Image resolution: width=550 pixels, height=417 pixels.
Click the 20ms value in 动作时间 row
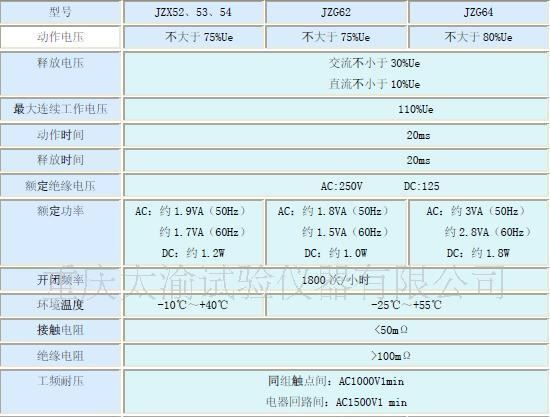pyautogui.click(x=418, y=135)
